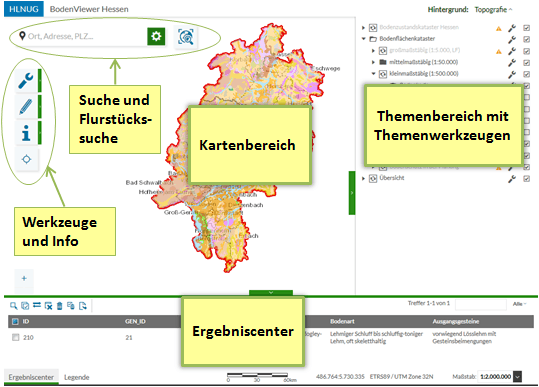The height and width of the screenshot is (387, 539).
Task: Select the Bodenflächenkataster folder label
Action: (x=407, y=39)
